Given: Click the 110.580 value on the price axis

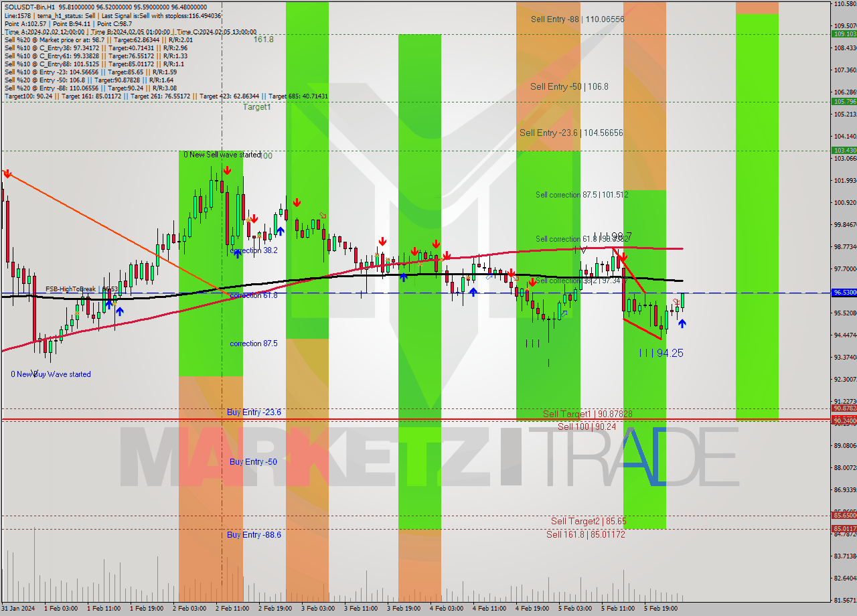Looking at the screenshot, I should coord(844,4).
